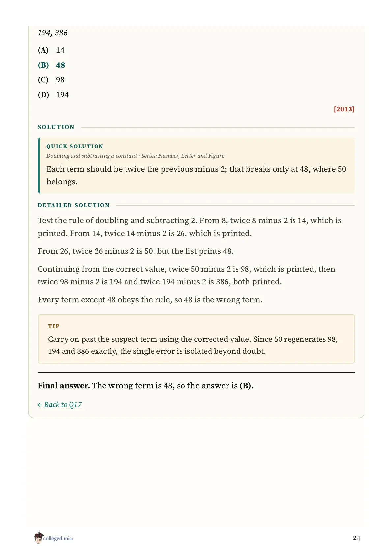Image resolution: width=392 pixels, height=555 pixels.
Task: Click the [2013] year tag
Action: 344,109
